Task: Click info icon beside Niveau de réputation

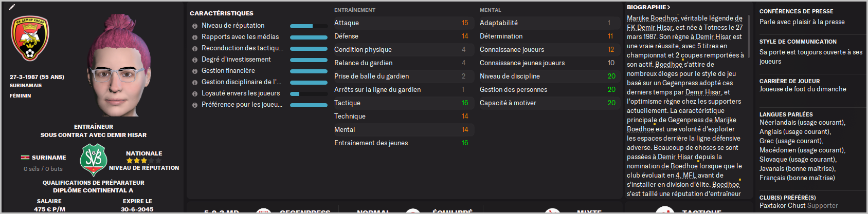Action: point(195,26)
